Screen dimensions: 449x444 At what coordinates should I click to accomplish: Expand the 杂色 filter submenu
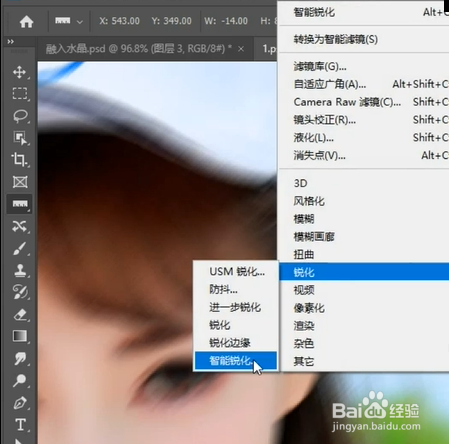click(364, 343)
